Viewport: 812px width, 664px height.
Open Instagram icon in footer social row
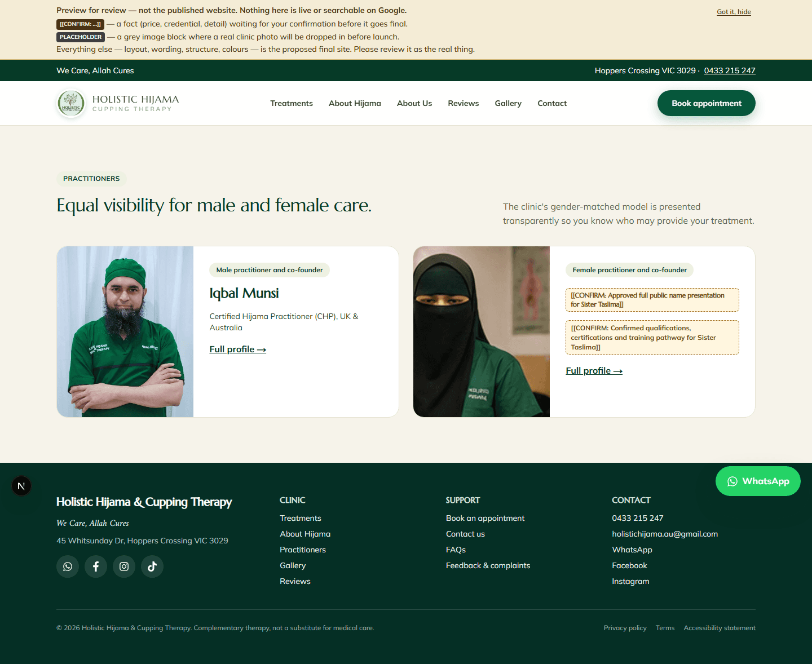tap(124, 566)
